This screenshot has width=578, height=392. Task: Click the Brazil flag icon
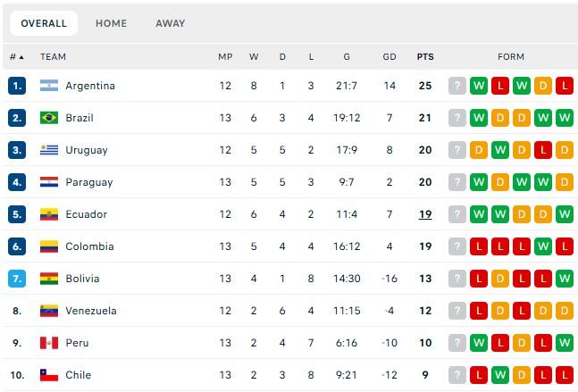(49, 118)
